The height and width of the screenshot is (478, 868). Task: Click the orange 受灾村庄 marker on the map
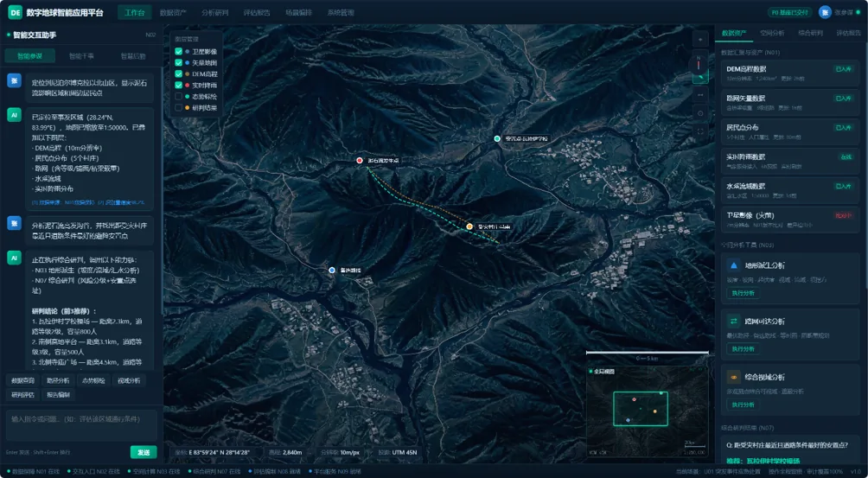(469, 226)
